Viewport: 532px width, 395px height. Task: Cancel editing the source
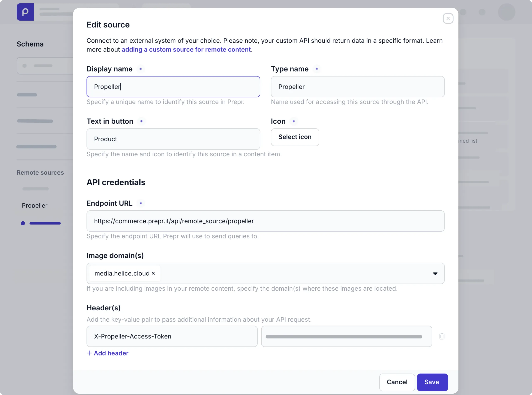click(x=397, y=382)
